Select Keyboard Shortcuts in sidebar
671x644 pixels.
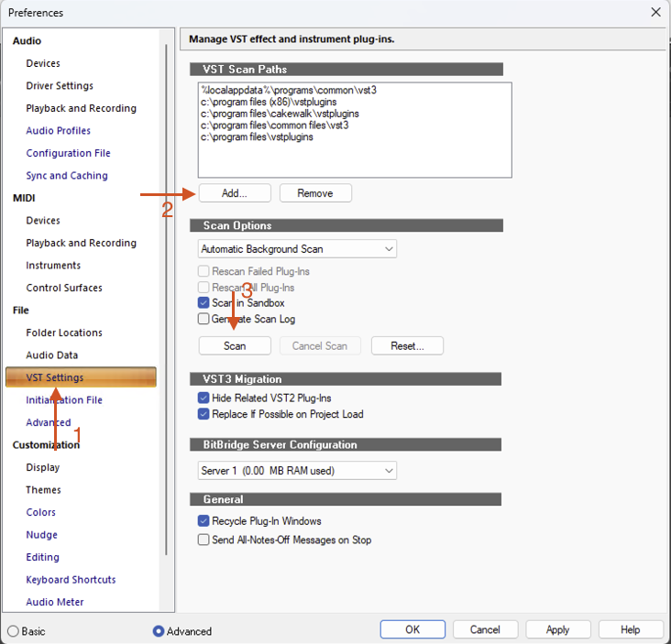click(x=71, y=580)
